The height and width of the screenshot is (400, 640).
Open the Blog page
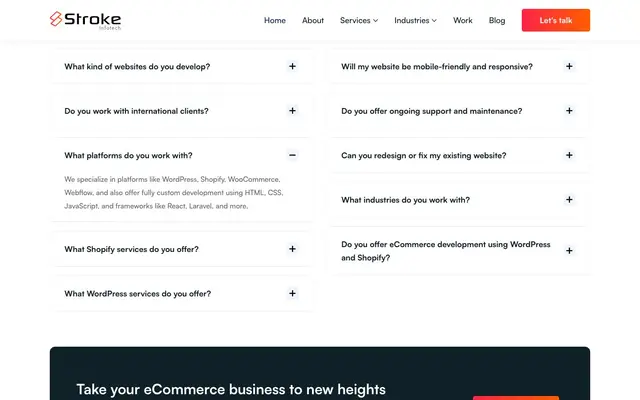coord(497,20)
